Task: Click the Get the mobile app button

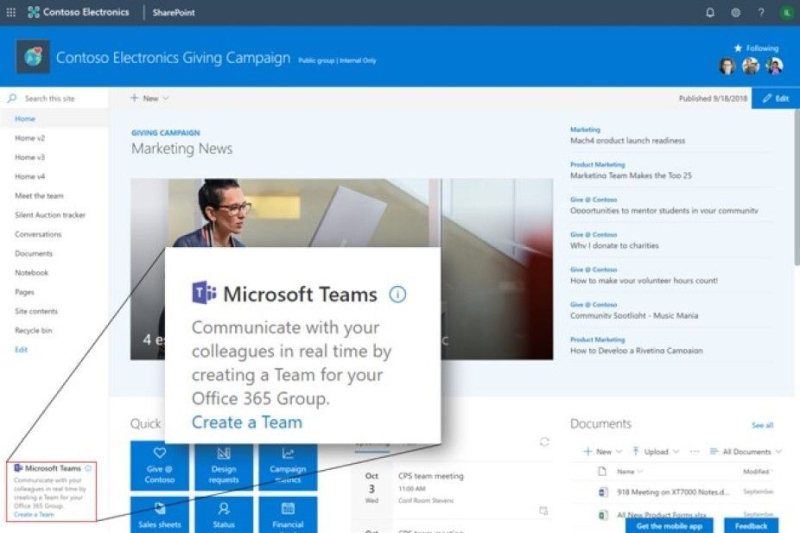Action: (x=669, y=525)
